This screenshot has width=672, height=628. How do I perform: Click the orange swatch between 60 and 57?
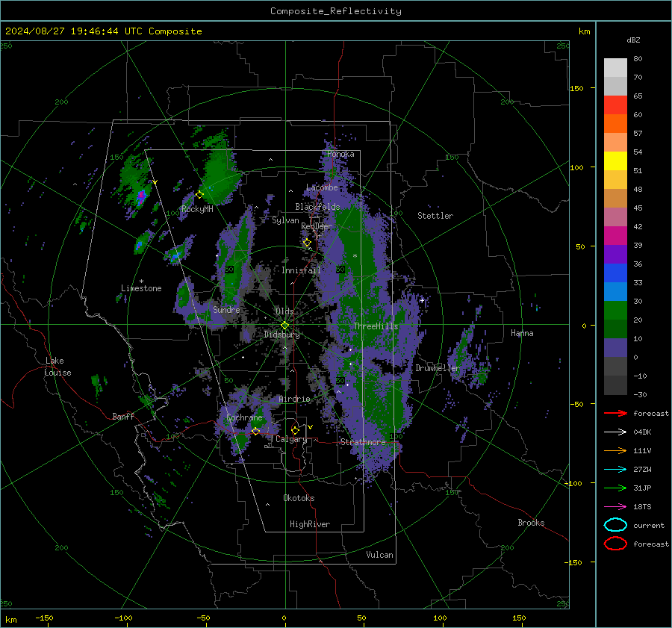(615, 124)
